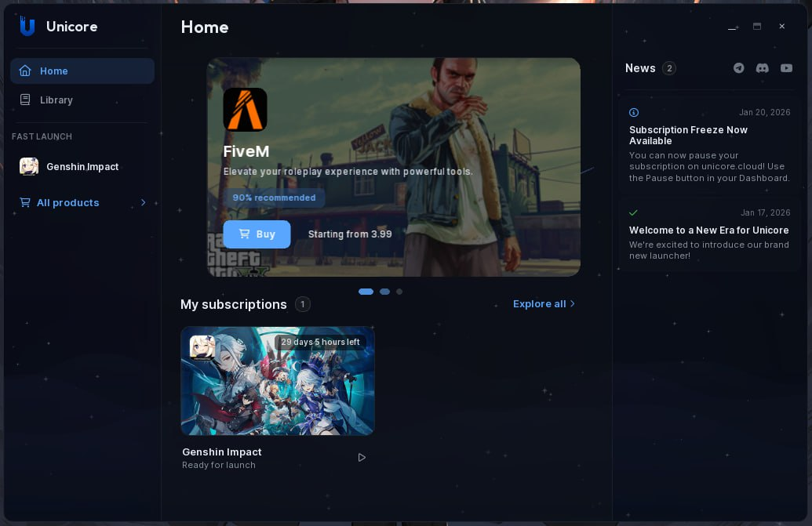
Task: Launch Genshin Impact with the play icon
Action: (x=362, y=458)
